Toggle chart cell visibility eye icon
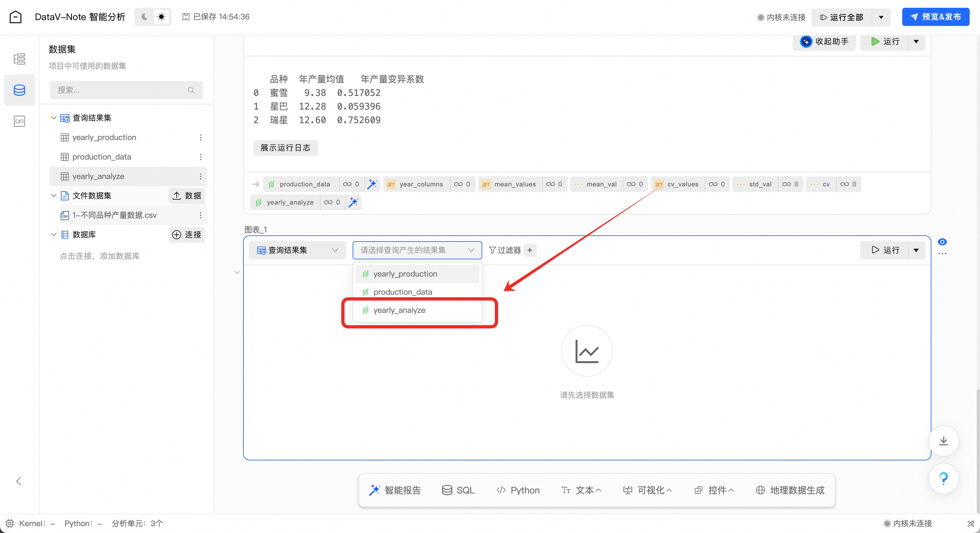 point(942,242)
